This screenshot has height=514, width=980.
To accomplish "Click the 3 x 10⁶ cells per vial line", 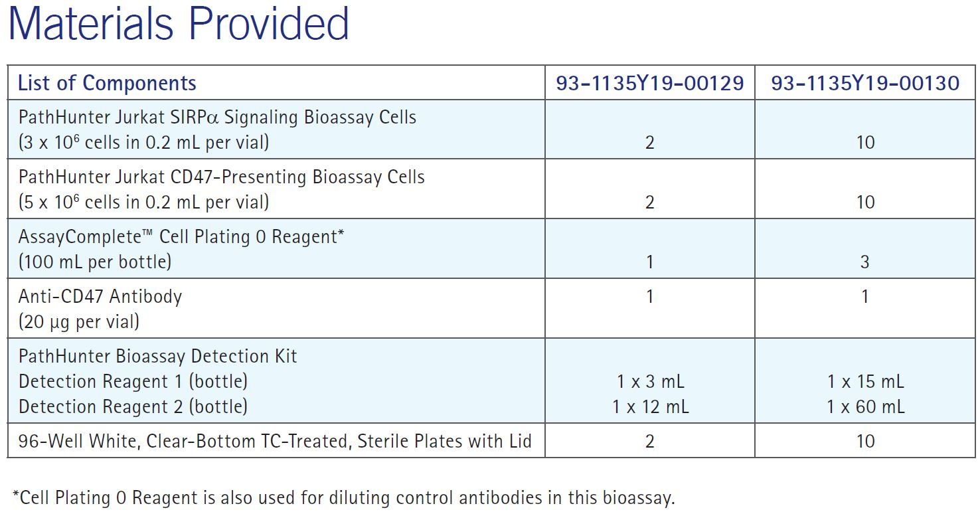I will [x=143, y=142].
